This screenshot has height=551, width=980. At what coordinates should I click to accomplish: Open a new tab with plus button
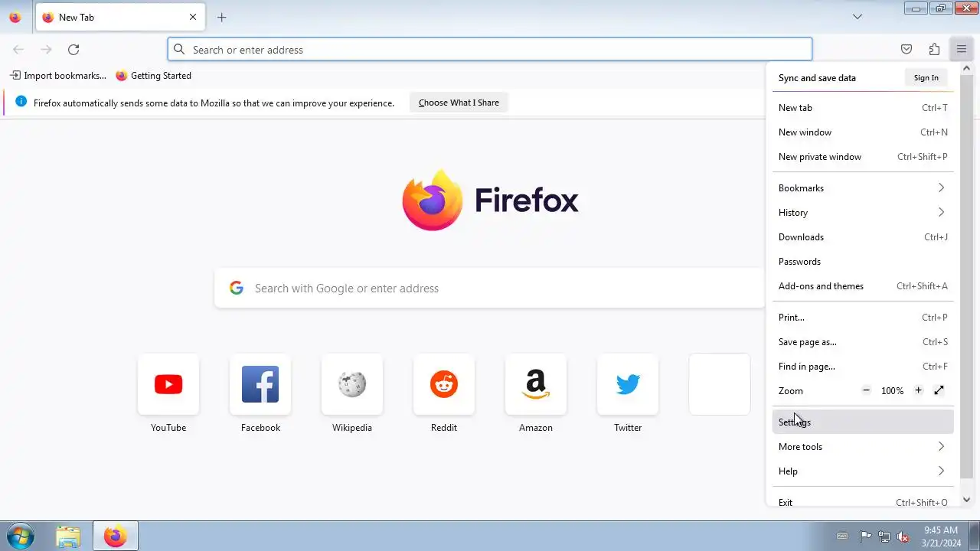[222, 17]
